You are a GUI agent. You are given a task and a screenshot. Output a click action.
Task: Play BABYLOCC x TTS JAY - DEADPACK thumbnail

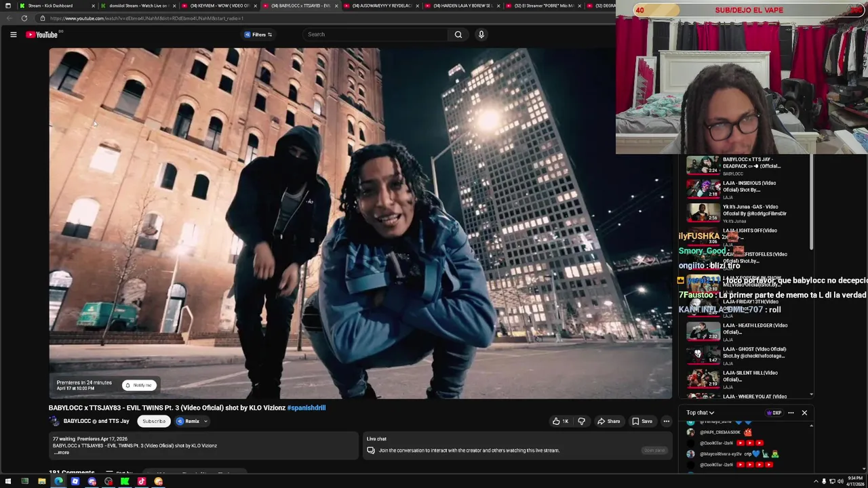703,165
